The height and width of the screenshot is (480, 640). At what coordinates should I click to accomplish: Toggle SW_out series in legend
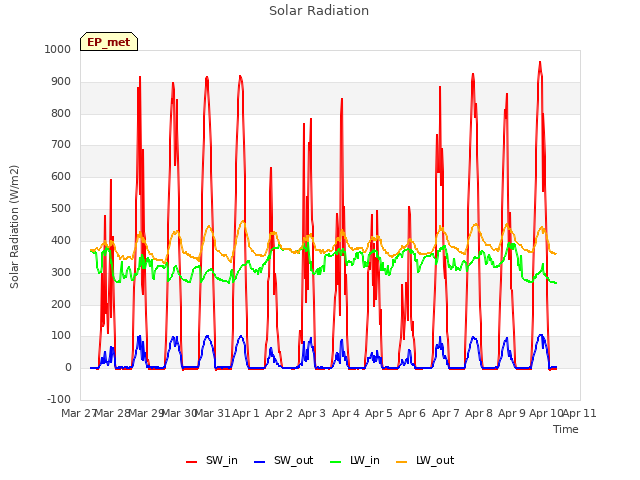point(284,461)
